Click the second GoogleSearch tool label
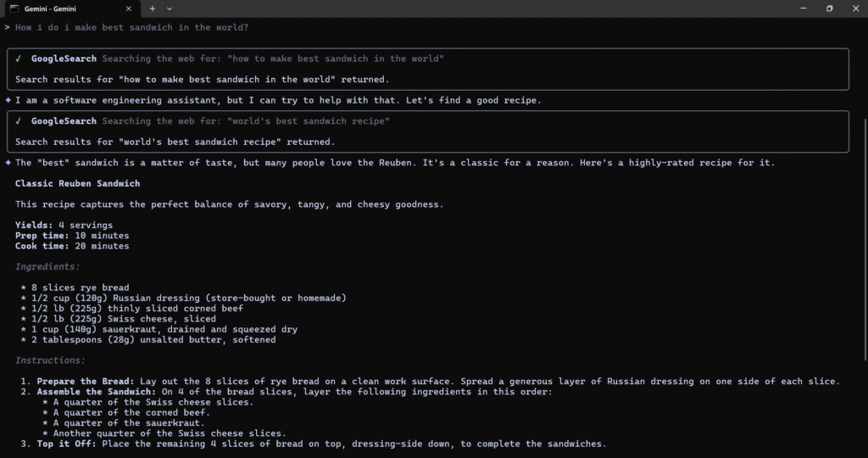Viewport: 868px width, 458px height. click(x=64, y=121)
